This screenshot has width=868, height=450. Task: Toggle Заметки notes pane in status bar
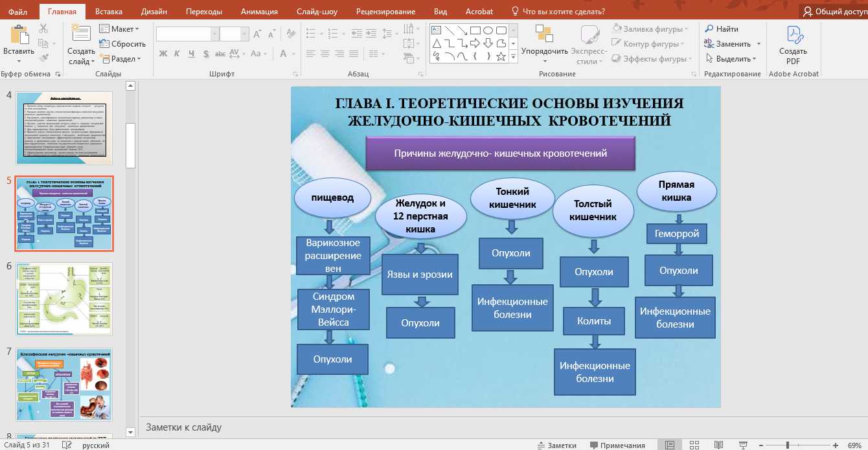(556, 445)
